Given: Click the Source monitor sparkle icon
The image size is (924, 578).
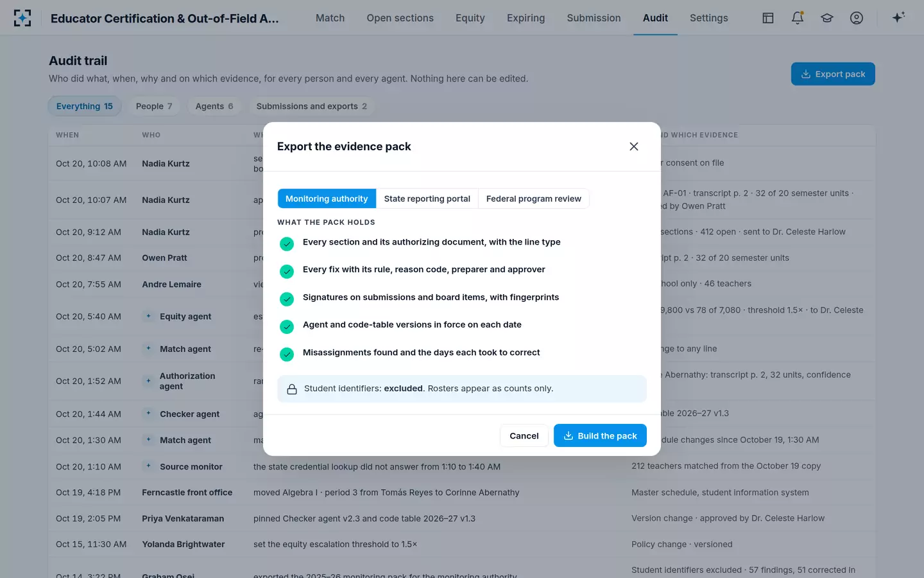Looking at the screenshot, I should click(148, 466).
